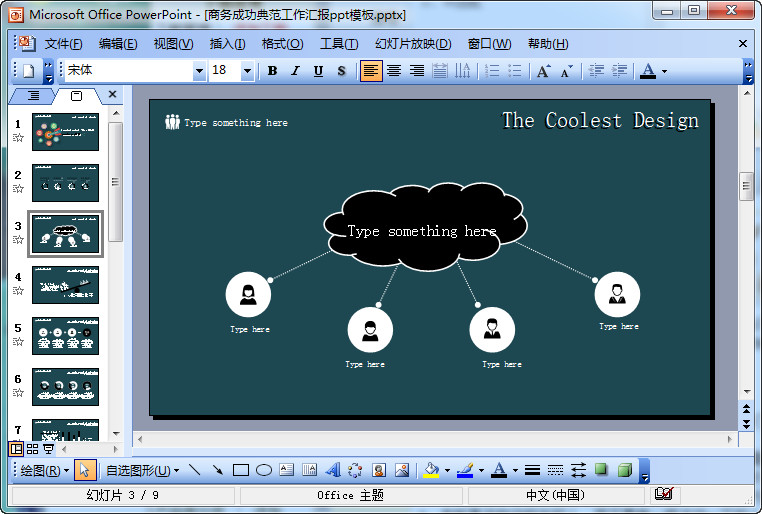Screen dimensions: 762x514
Task: Insert diagram or organization chart
Action: tap(356, 470)
